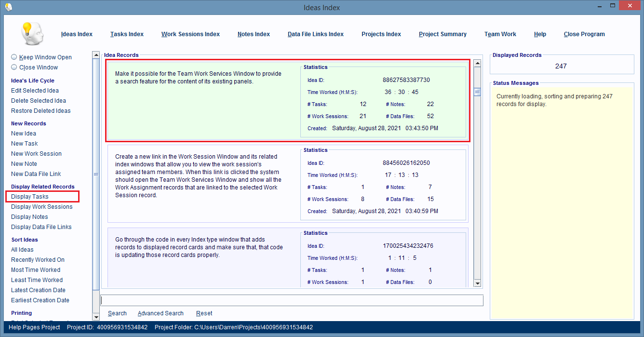The height and width of the screenshot is (337, 644).
Task: Click the idea records scrollbar up arrow
Action: pyautogui.click(x=477, y=63)
